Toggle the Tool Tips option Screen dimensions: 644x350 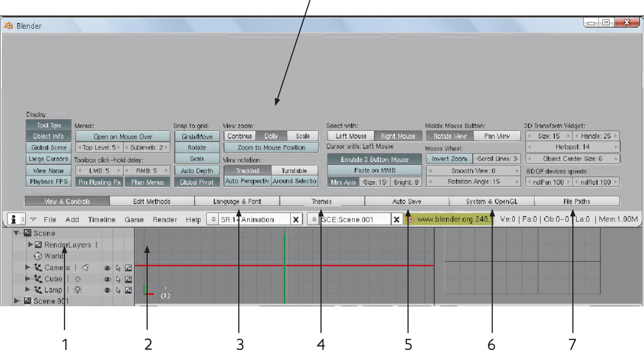[49, 125]
